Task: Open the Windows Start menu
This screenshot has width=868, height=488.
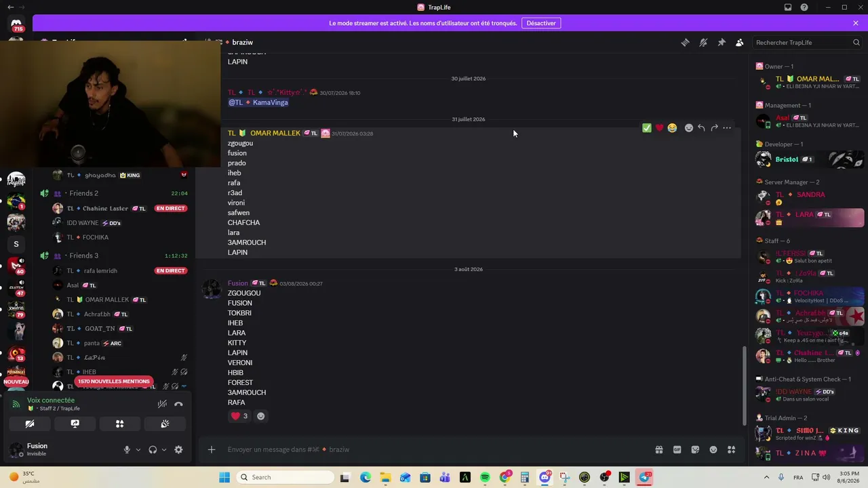Action: click(x=224, y=477)
